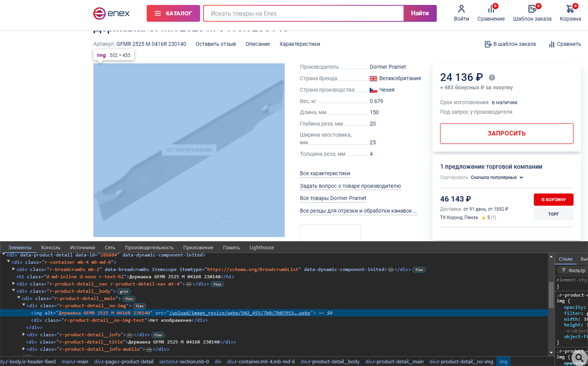Click the price info icon
This screenshot has height=366, width=588.
pyautogui.click(x=492, y=77)
